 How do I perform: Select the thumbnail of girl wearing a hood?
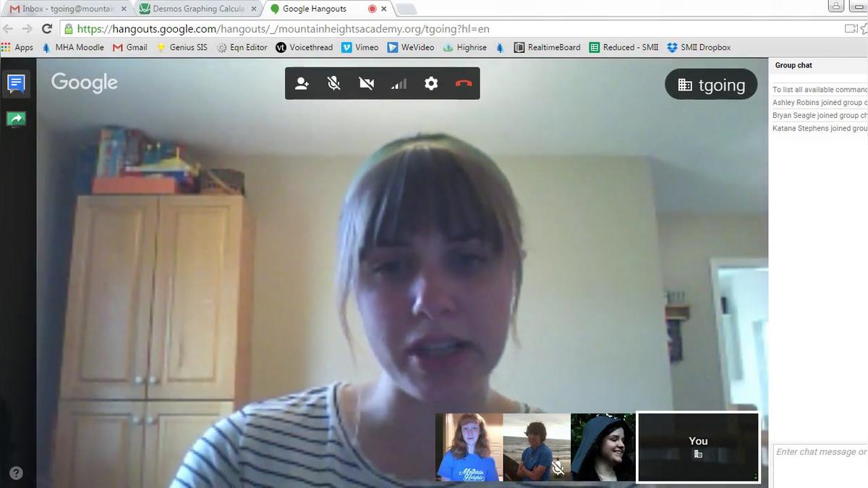(x=603, y=447)
